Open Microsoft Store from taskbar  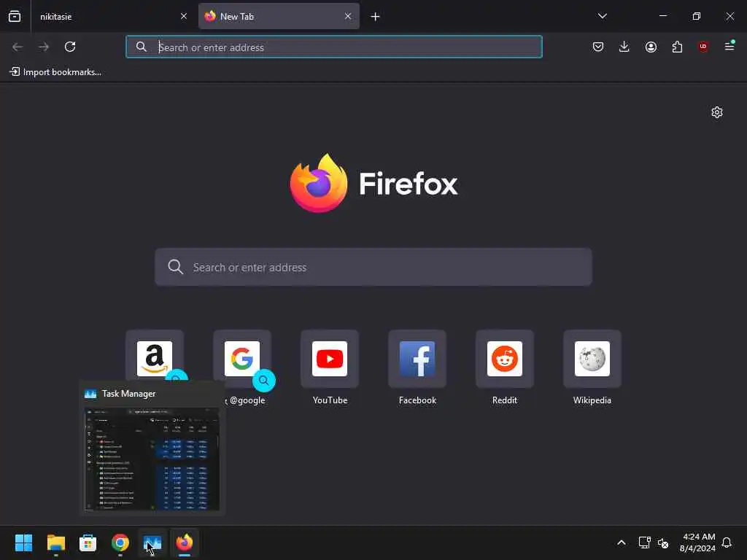click(88, 542)
